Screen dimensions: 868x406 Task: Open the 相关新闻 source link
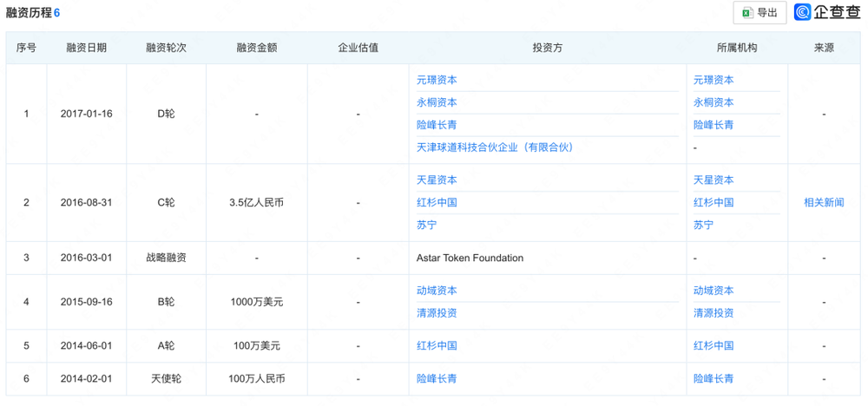click(823, 202)
